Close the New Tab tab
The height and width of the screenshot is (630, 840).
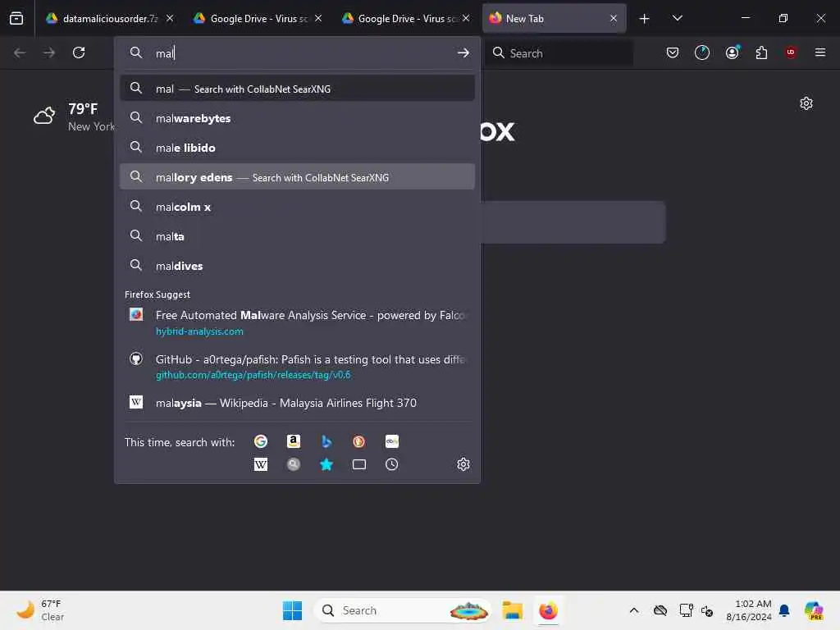pyautogui.click(x=614, y=19)
